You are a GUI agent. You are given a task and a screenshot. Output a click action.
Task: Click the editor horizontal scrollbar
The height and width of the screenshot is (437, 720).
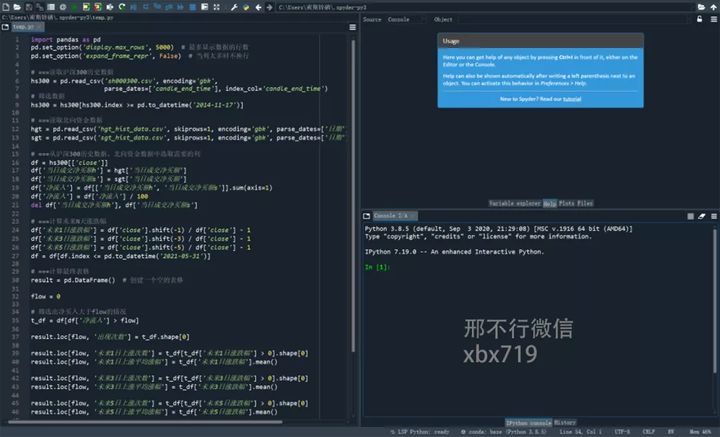tap(145, 422)
